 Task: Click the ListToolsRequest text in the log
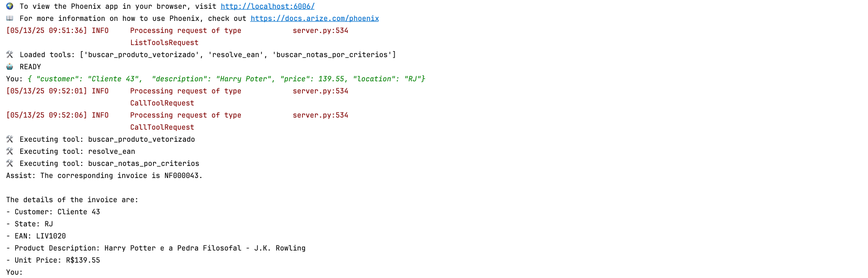tap(164, 43)
